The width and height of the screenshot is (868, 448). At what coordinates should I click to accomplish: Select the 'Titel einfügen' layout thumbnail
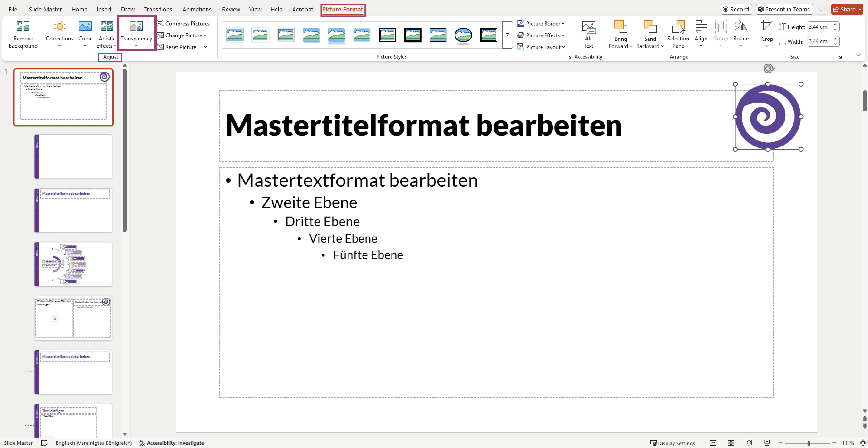click(x=73, y=421)
